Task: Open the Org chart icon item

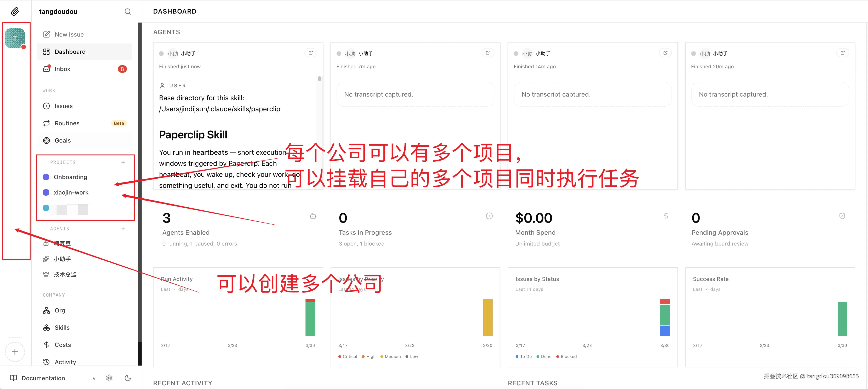Action: pyautogui.click(x=46, y=310)
